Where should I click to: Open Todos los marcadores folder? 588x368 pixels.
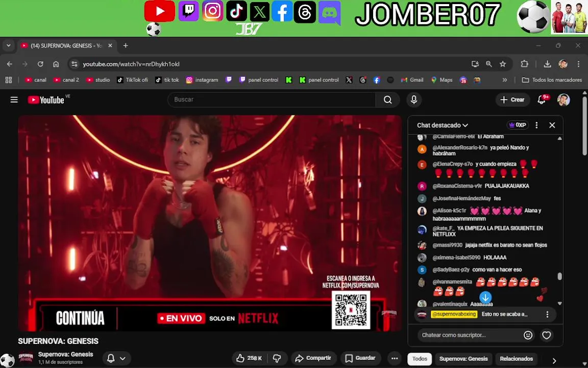[552, 80]
